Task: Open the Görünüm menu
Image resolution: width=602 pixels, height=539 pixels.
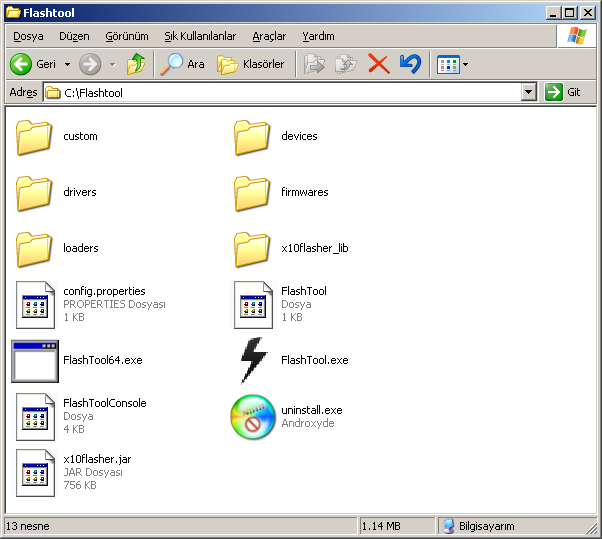Action: point(127,36)
